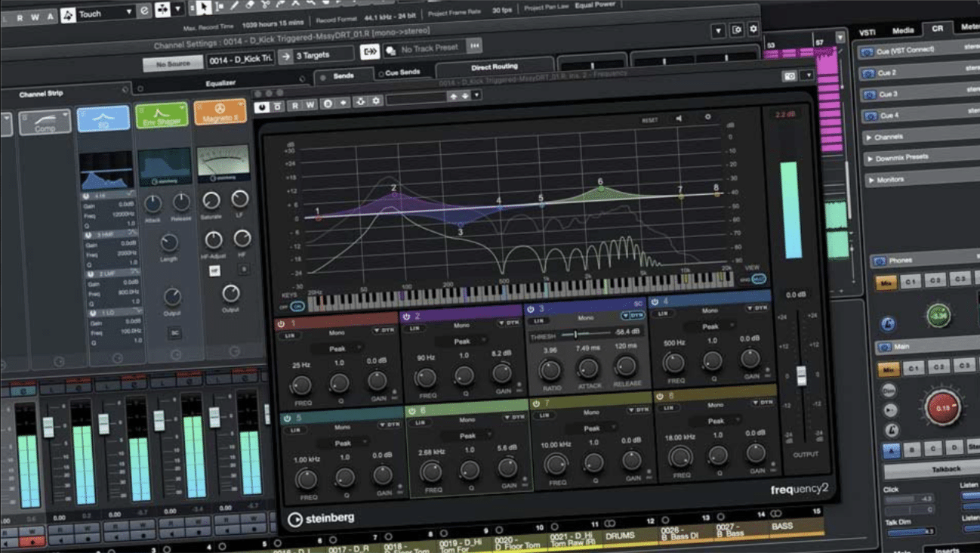The image size is (980, 553).
Task: Toggle band 8 power button
Action: 660,397
